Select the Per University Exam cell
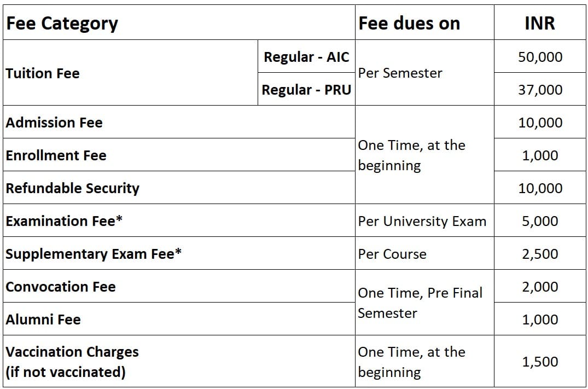The width and height of the screenshot is (588, 389). coord(424,220)
